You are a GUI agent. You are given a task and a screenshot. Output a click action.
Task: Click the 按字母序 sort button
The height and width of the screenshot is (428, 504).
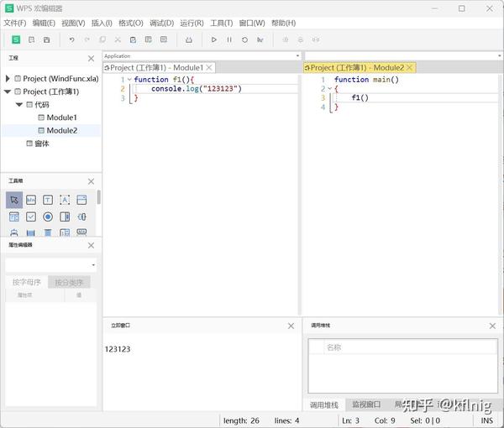pos(27,282)
